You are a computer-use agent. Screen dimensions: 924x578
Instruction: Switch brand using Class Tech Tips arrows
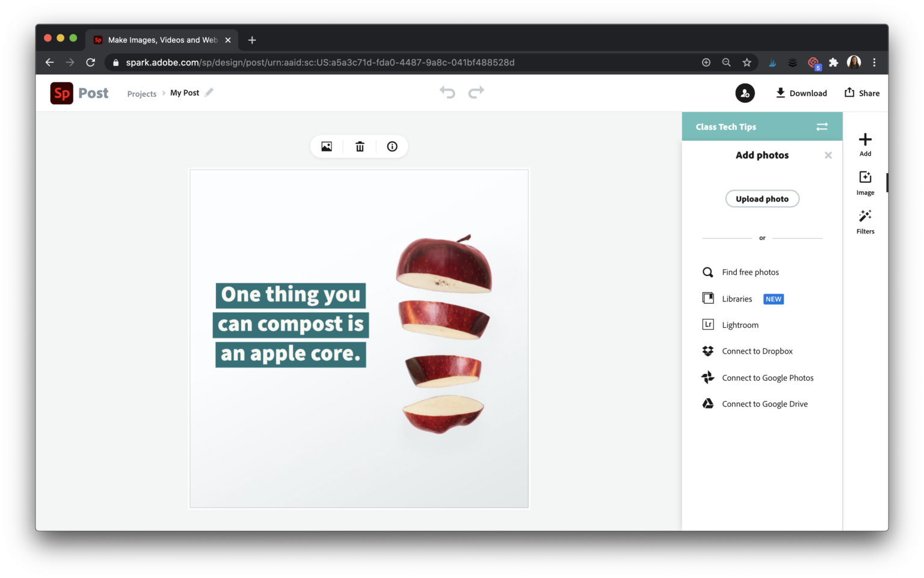tap(822, 127)
